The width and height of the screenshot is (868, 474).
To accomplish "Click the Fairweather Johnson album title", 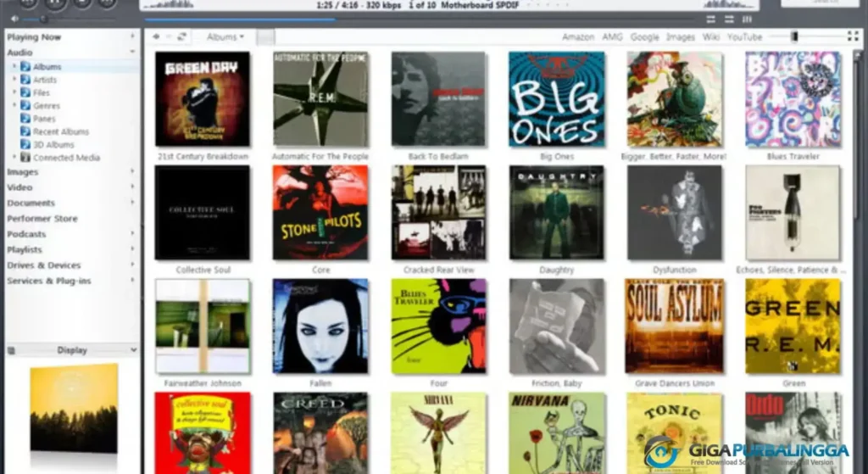I will coord(203,383).
